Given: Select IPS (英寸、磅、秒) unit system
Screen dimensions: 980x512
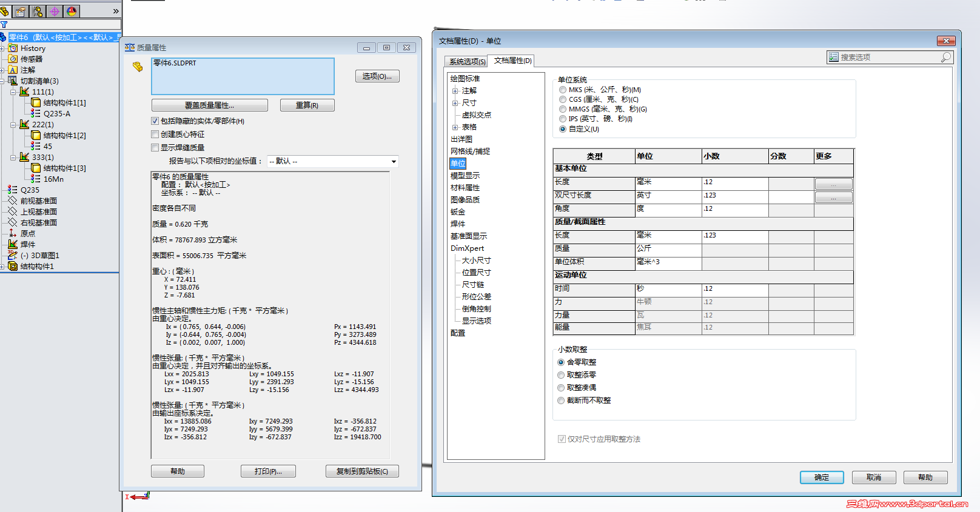Looking at the screenshot, I should point(563,119).
